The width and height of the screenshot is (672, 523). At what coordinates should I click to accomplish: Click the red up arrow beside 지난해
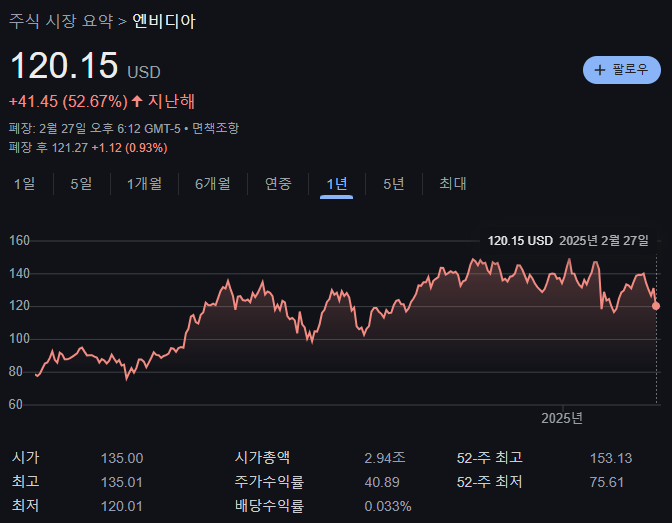(x=137, y=101)
